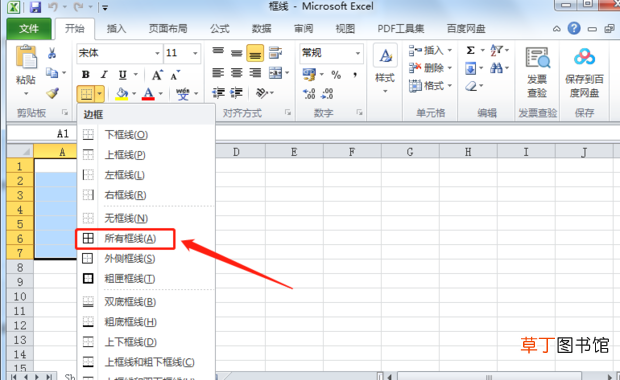
Task: Toggle Italic formatting
Action: [x=104, y=74]
